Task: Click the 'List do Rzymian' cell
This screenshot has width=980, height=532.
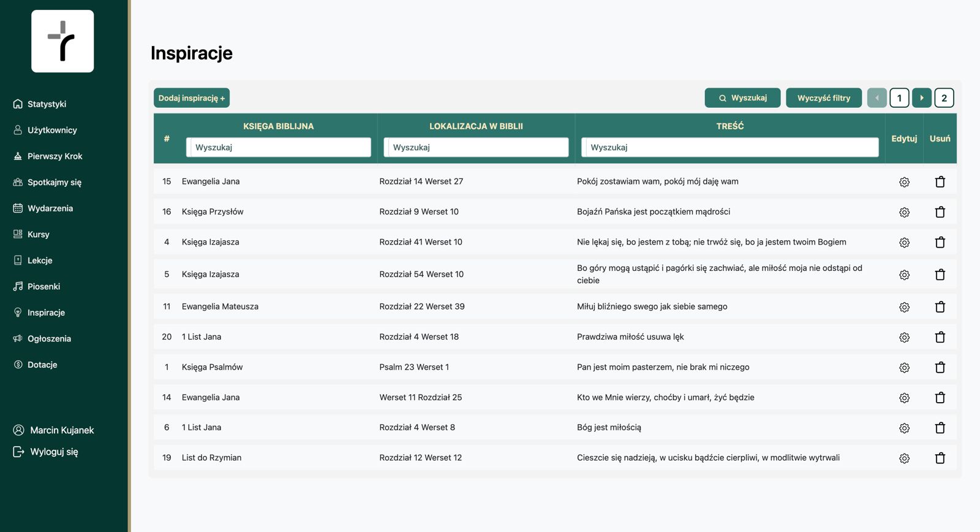Action: [211, 458]
